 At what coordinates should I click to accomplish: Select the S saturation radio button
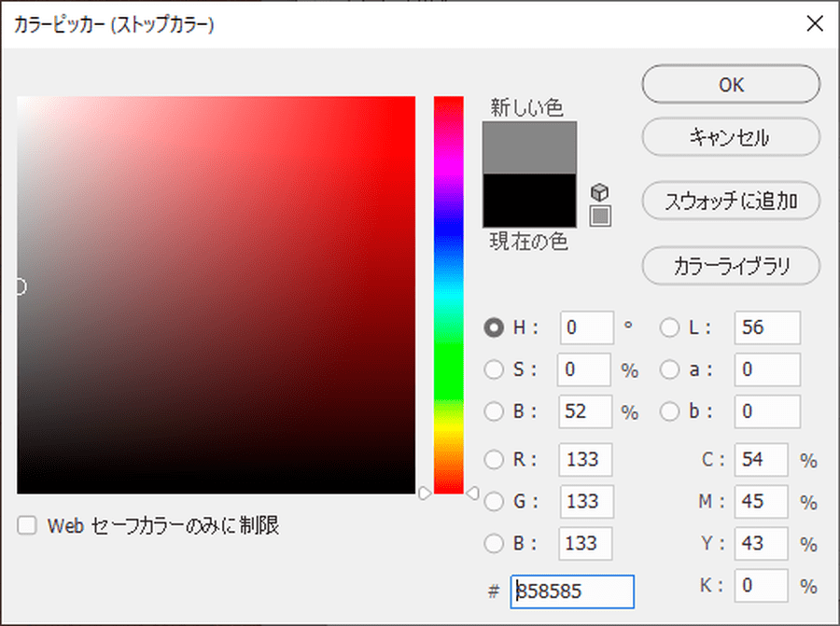[494, 369]
